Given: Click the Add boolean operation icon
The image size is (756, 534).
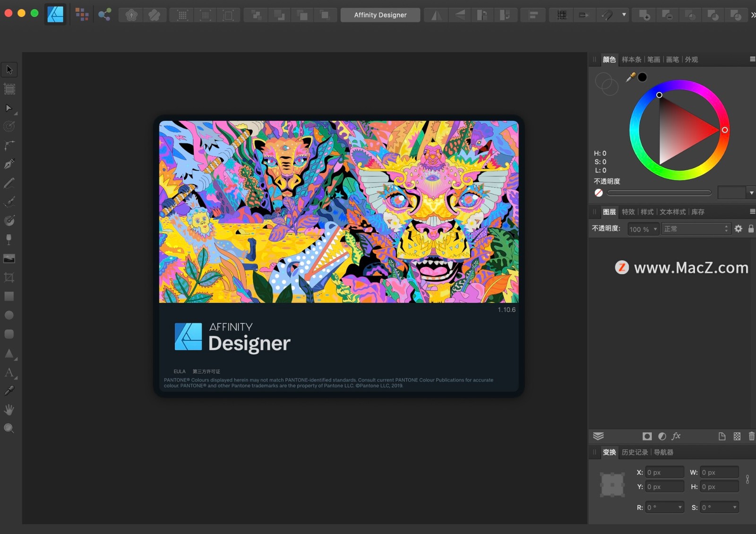Looking at the screenshot, I should click(644, 15).
